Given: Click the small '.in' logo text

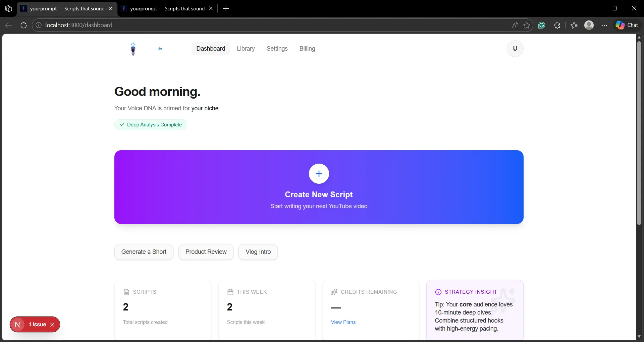Looking at the screenshot, I should click(160, 49).
